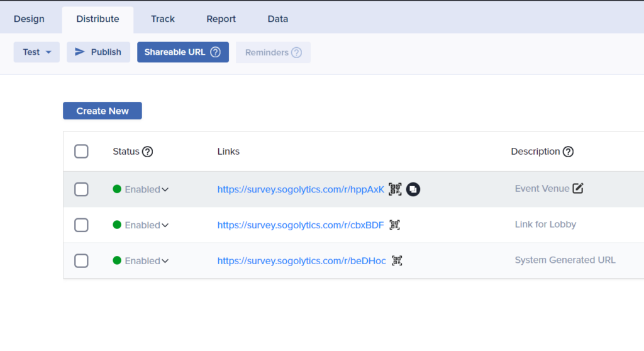
Task: Click QR code icon for cbxBDF link
Action: [x=394, y=225]
